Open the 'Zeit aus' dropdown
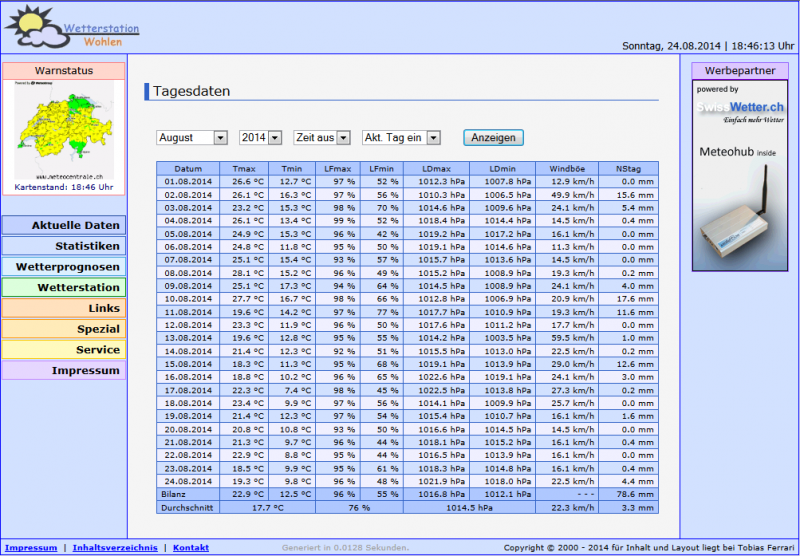 coord(322,138)
